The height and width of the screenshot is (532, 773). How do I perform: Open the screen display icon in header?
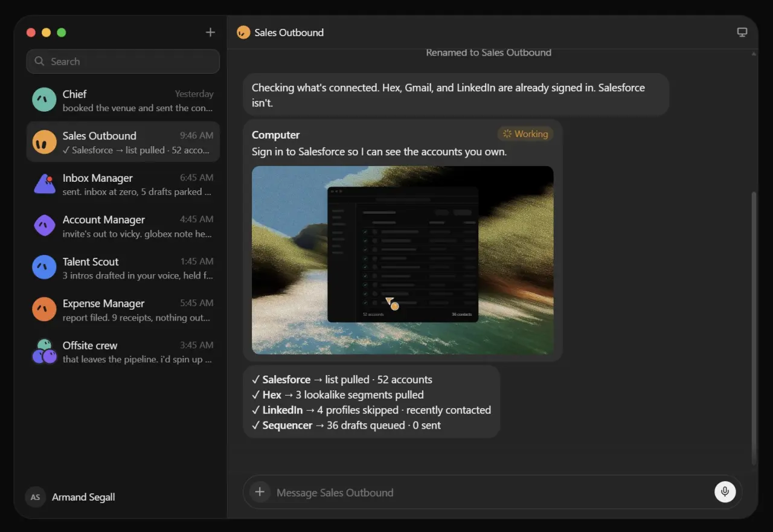742,33
